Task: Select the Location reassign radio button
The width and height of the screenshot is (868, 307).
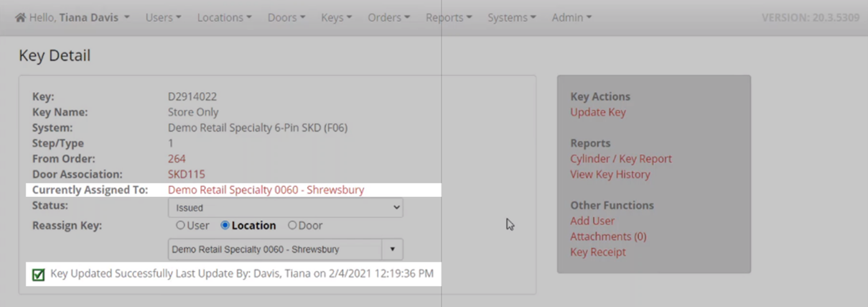Action: point(225,225)
